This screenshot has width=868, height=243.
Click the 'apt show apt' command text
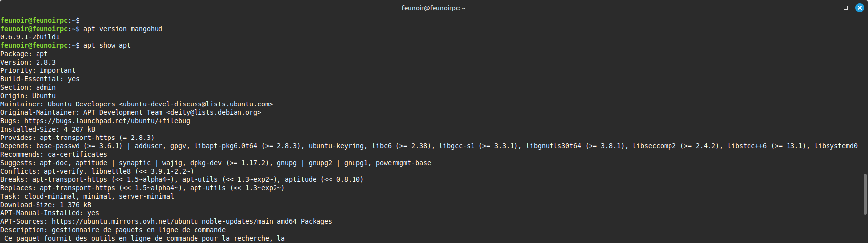(x=107, y=45)
